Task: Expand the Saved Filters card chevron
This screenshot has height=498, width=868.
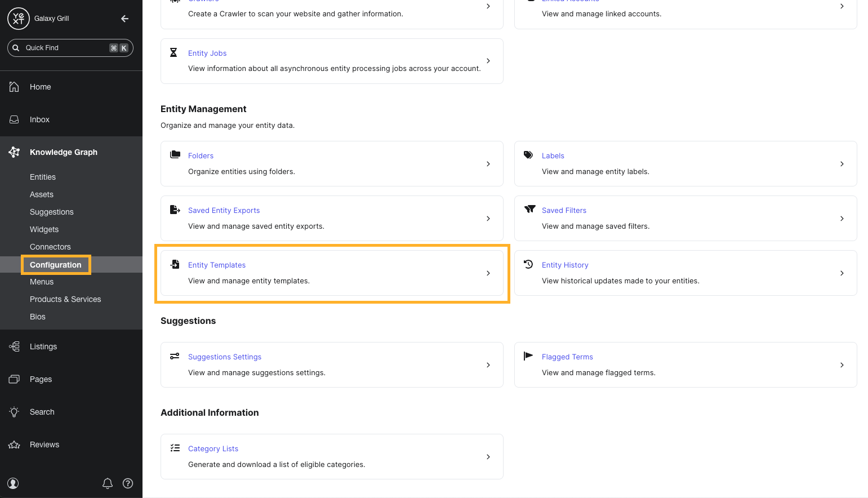Action: pyautogui.click(x=842, y=218)
